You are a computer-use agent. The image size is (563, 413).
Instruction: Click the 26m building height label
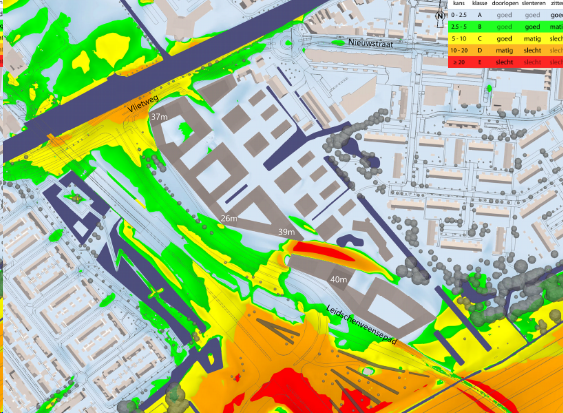pyautogui.click(x=229, y=218)
